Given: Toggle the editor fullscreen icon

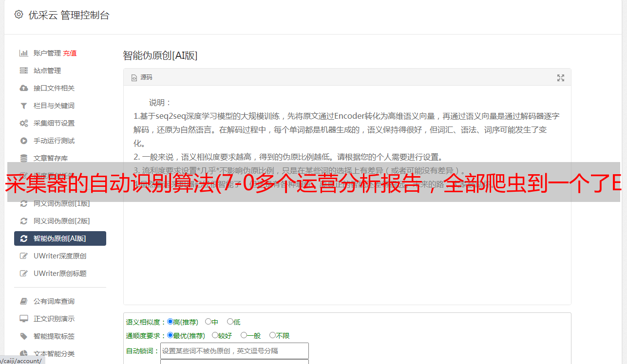Looking at the screenshot, I should pyautogui.click(x=561, y=78).
